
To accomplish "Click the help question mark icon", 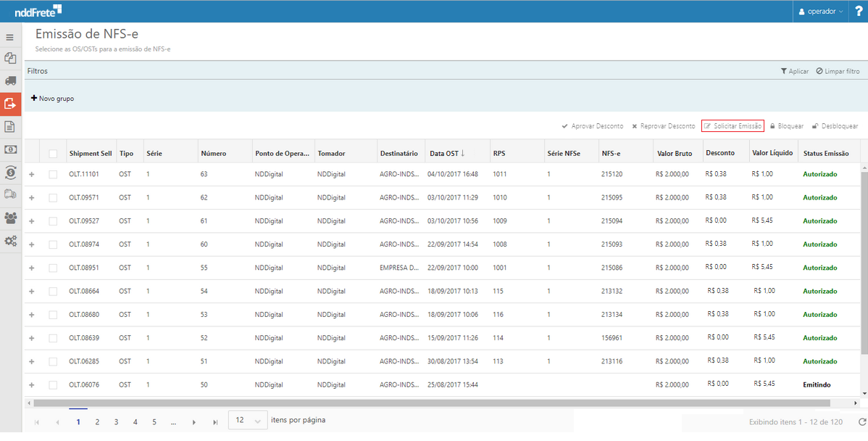I will (x=859, y=11).
